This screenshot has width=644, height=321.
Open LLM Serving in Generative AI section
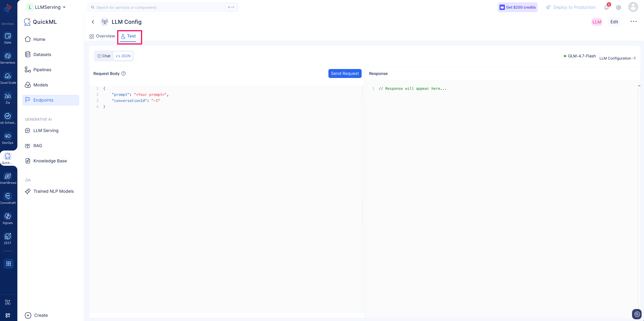(x=46, y=131)
